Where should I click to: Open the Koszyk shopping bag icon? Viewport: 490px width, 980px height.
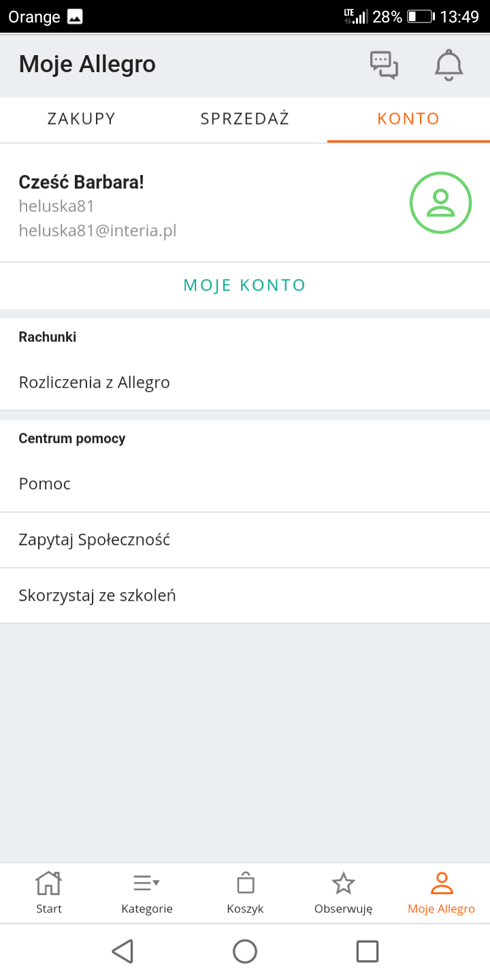(245, 883)
